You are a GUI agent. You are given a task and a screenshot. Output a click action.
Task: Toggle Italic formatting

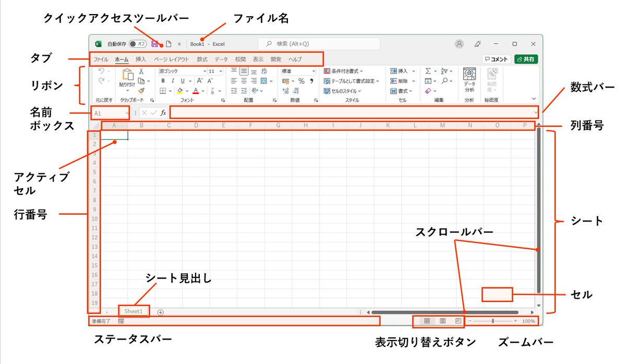[173, 81]
